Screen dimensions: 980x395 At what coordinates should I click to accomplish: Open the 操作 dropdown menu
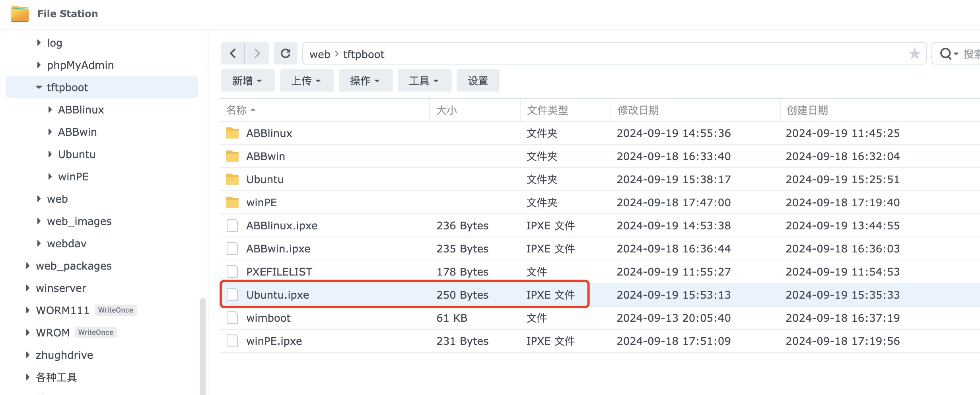[366, 80]
